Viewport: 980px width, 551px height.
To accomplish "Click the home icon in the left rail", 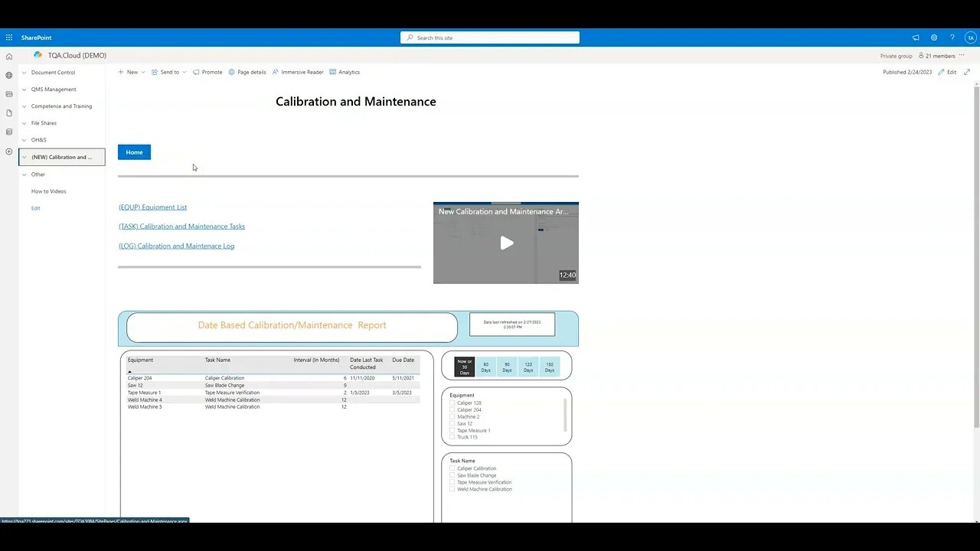I will click(9, 57).
